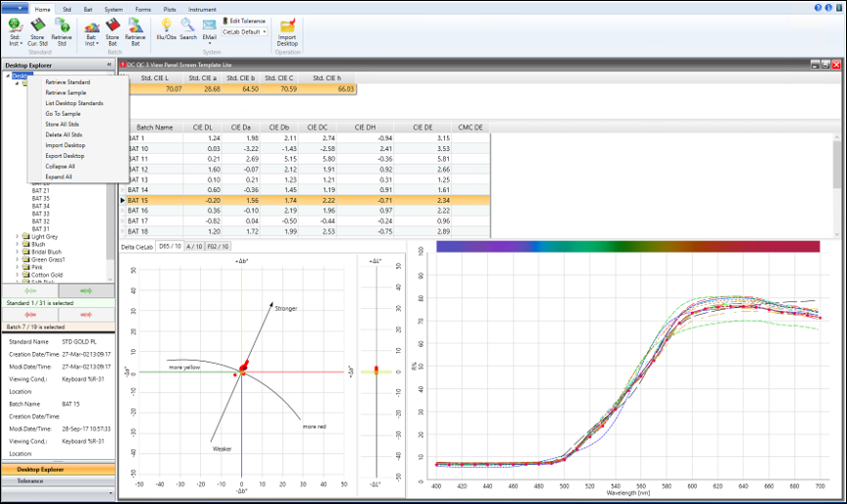Select BAT 35 in explorer tree

(41, 199)
